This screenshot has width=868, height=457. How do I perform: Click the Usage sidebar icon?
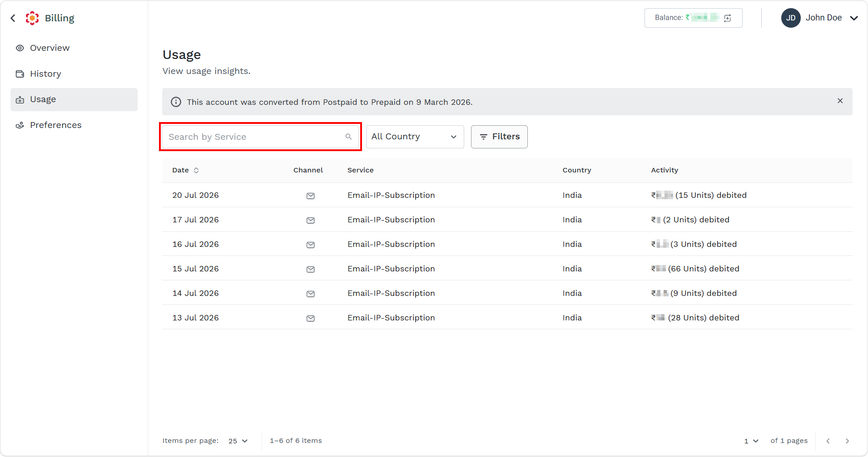click(20, 100)
